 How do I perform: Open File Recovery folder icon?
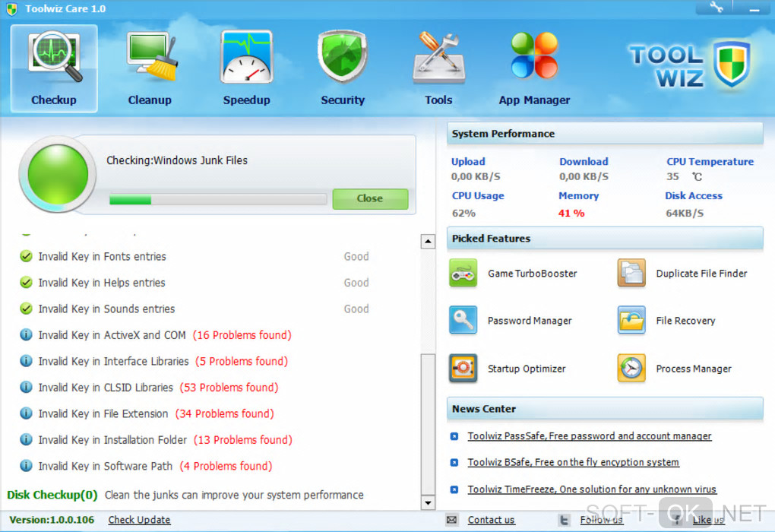pyautogui.click(x=631, y=320)
